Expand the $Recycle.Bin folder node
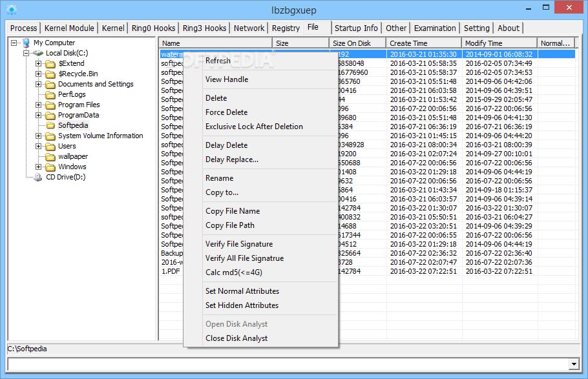 click(39, 74)
